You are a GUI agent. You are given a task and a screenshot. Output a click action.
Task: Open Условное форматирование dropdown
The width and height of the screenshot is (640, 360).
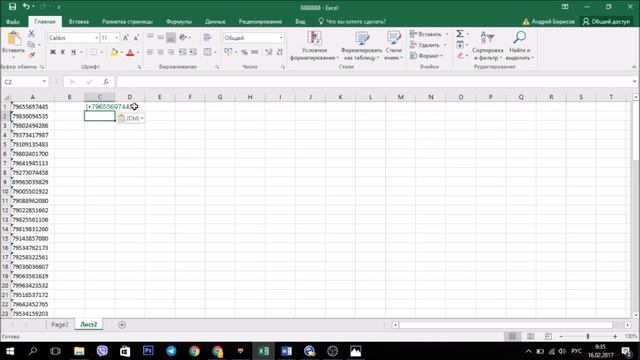314,46
